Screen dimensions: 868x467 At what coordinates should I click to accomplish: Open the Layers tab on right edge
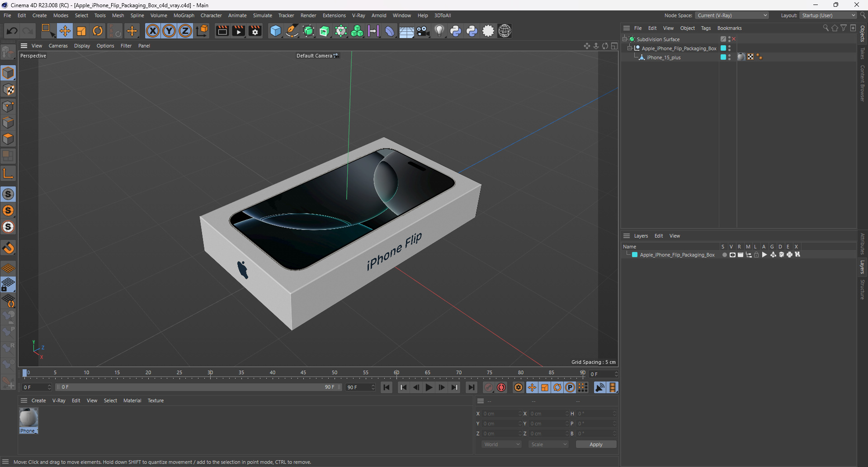pyautogui.click(x=863, y=267)
